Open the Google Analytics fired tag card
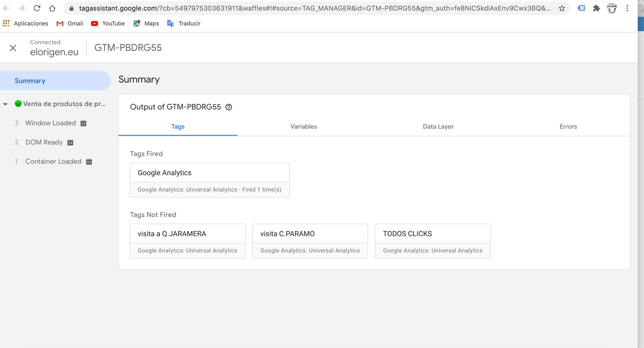Viewport: 644px width, 348px height. click(x=209, y=180)
